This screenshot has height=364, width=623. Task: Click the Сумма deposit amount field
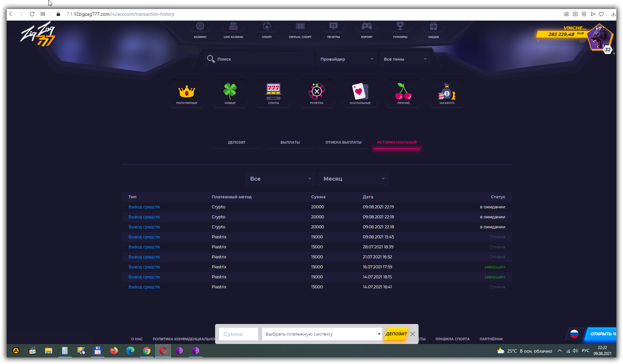click(238, 334)
